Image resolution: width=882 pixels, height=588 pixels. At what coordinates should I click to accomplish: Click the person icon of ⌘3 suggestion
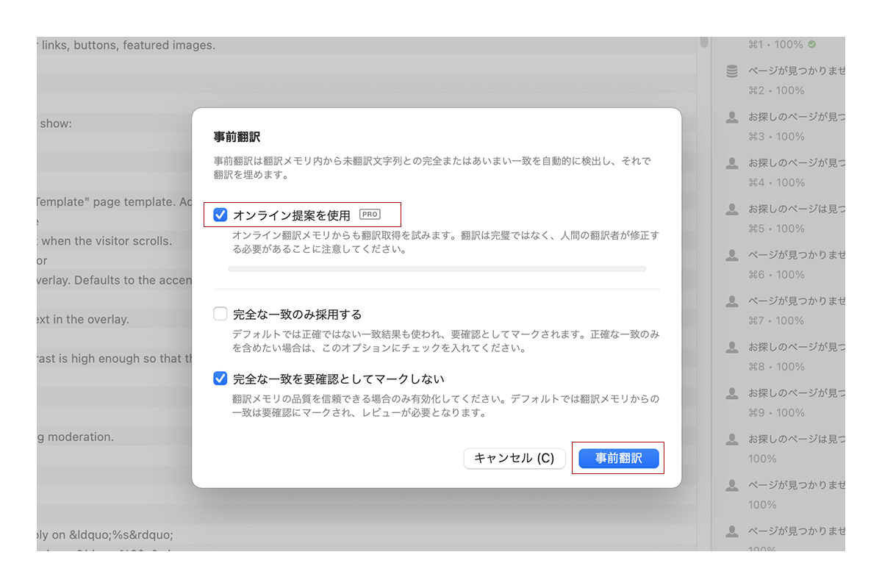click(732, 117)
